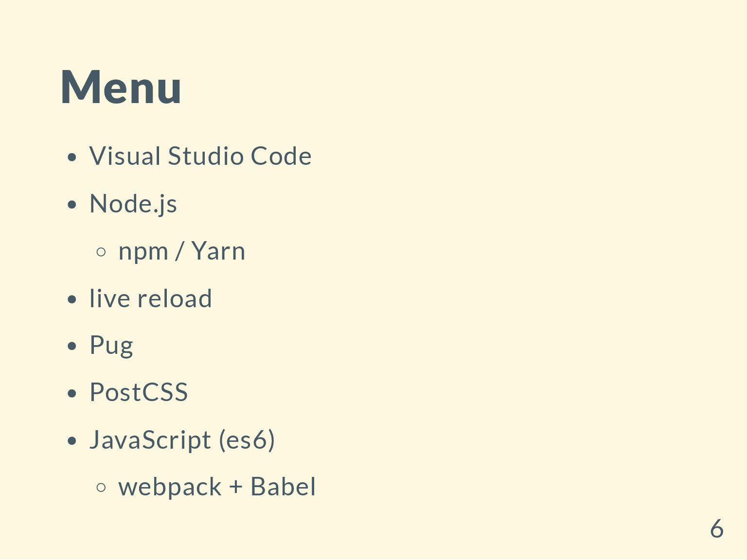Click the slide number 6
The width and height of the screenshot is (747, 560).
click(716, 529)
